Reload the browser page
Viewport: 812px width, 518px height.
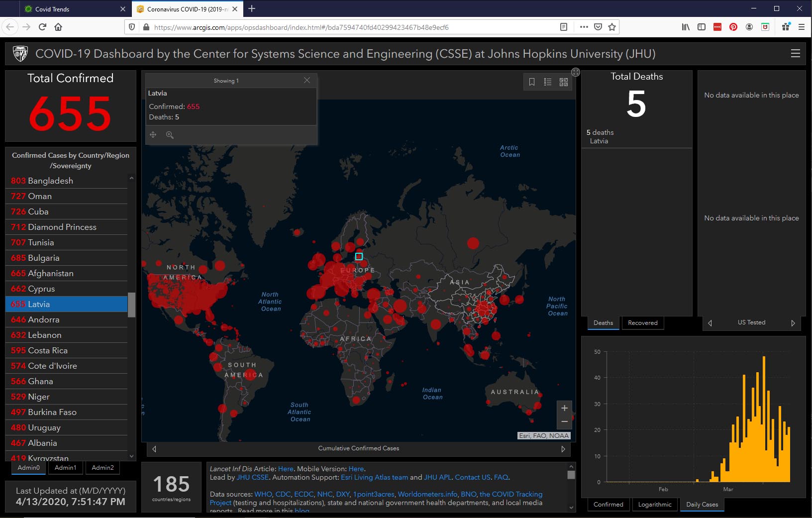pos(42,27)
